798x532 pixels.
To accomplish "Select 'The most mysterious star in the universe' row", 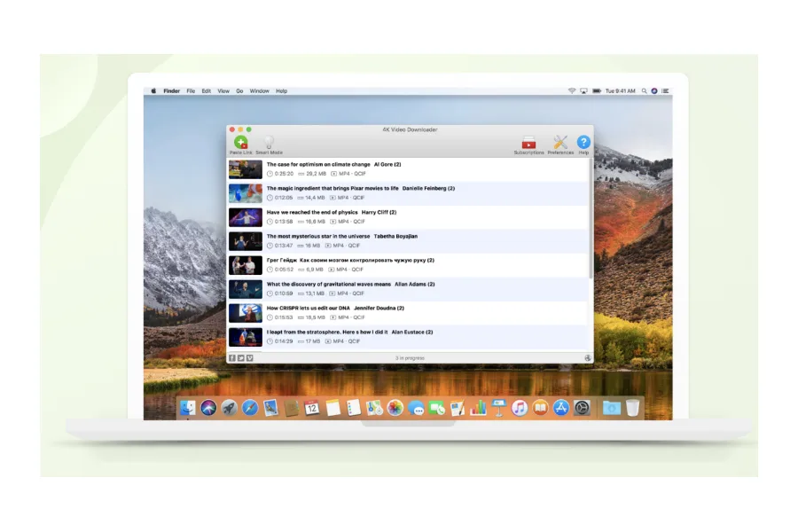I will 408,241.
